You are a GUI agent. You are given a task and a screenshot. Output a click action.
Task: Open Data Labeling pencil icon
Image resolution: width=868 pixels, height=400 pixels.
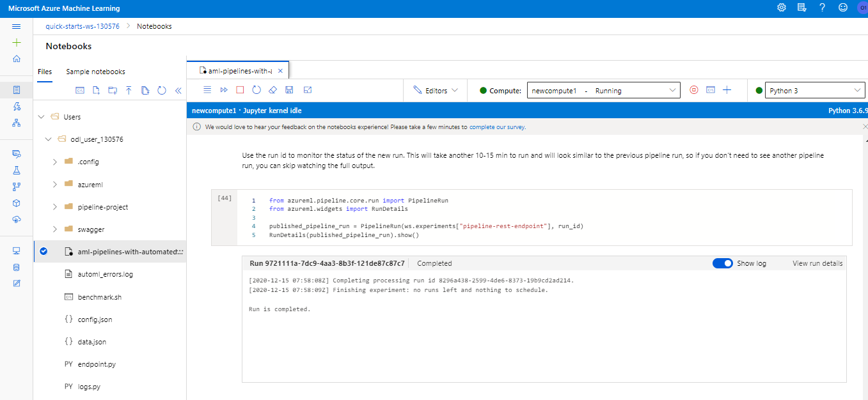(x=17, y=283)
